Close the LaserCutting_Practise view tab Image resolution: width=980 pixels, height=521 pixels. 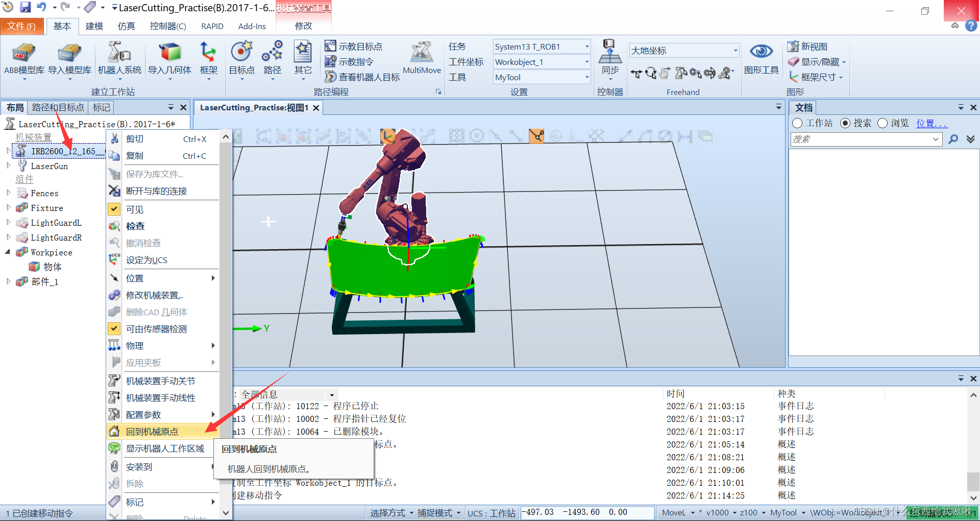click(316, 108)
